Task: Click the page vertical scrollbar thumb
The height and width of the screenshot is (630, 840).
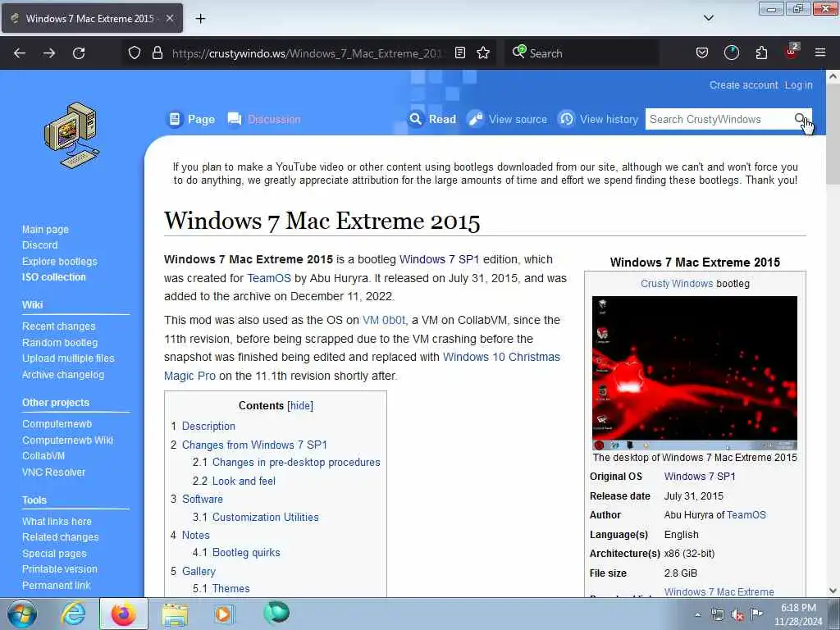Action: tap(833, 134)
